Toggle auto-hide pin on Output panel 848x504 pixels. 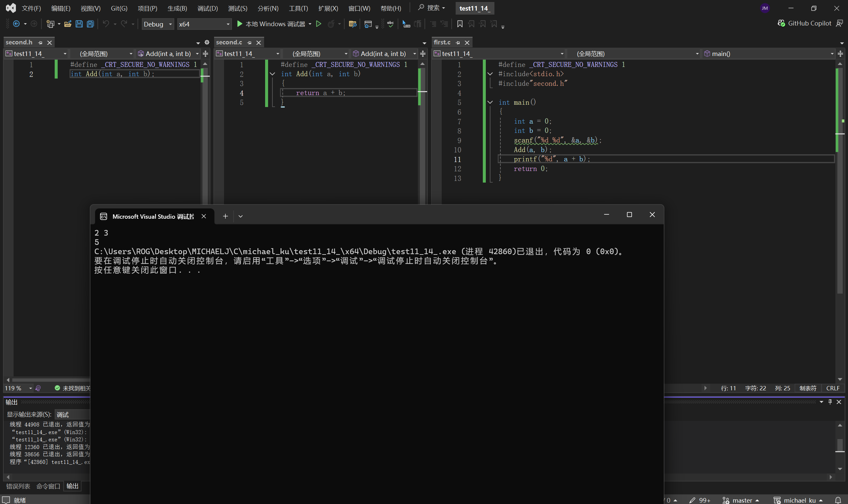click(x=830, y=402)
